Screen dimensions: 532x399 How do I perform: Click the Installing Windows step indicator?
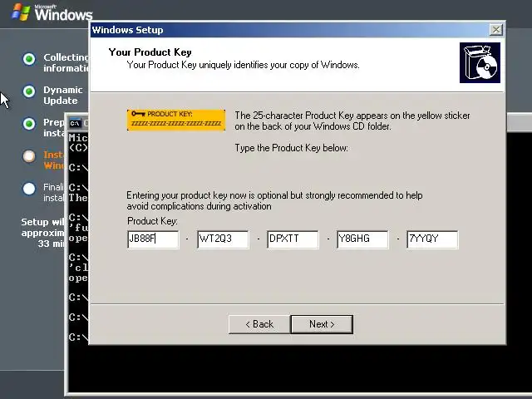[29, 156]
